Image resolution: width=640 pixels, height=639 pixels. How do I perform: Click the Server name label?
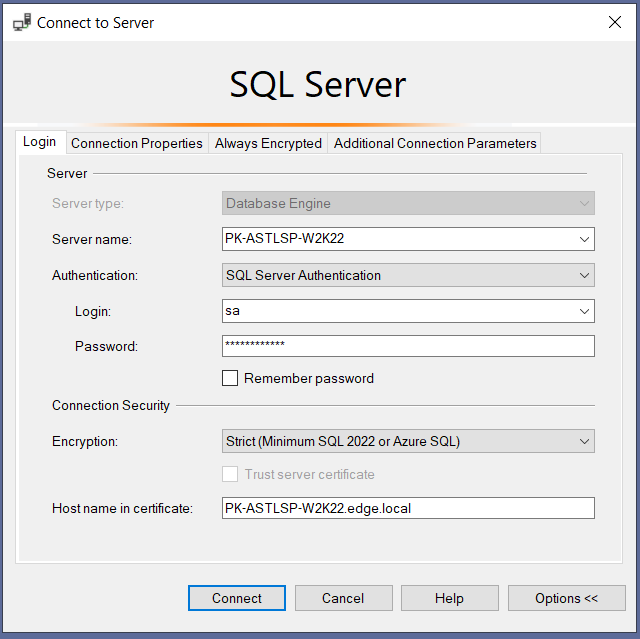(92, 240)
